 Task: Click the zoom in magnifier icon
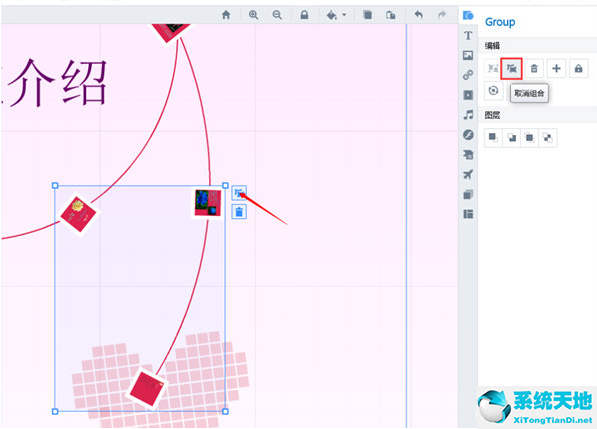(x=253, y=15)
